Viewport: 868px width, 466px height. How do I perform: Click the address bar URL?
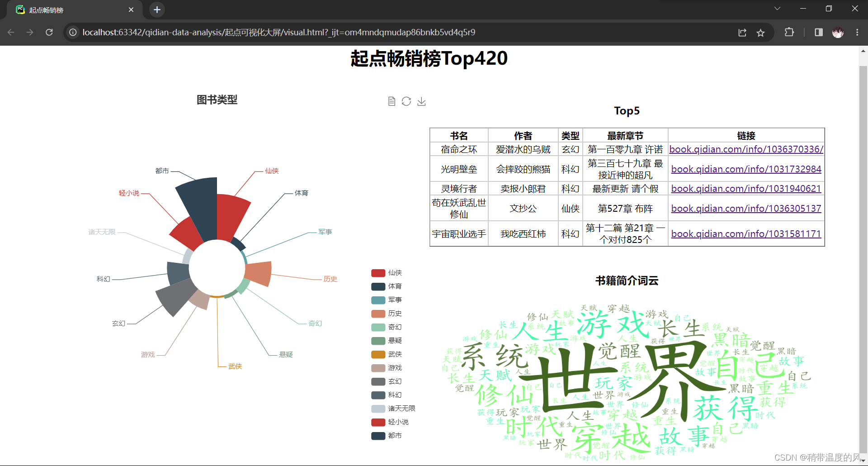[278, 33]
